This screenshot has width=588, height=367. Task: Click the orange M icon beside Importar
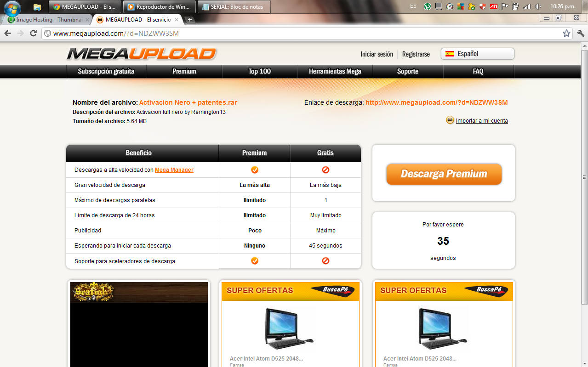point(450,120)
